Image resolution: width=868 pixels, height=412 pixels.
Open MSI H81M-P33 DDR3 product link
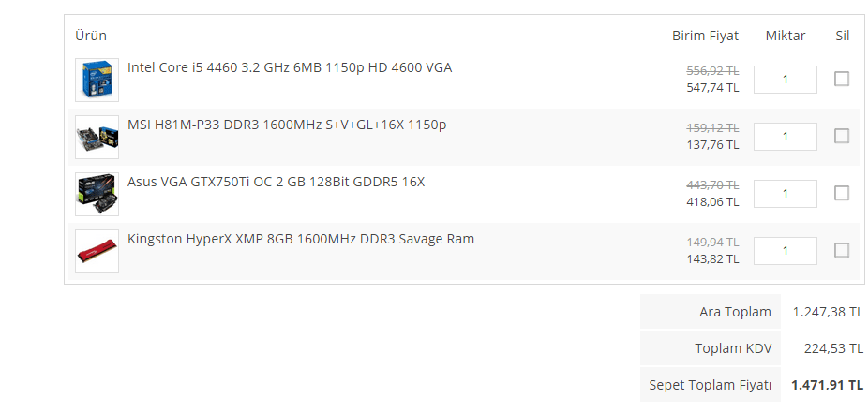(x=287, y=125)
